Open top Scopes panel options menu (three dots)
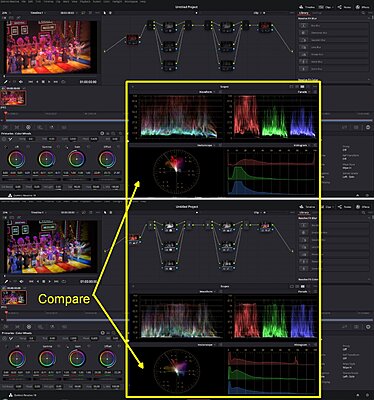Screen dimensions: 374x400 (x=315, y=87)
